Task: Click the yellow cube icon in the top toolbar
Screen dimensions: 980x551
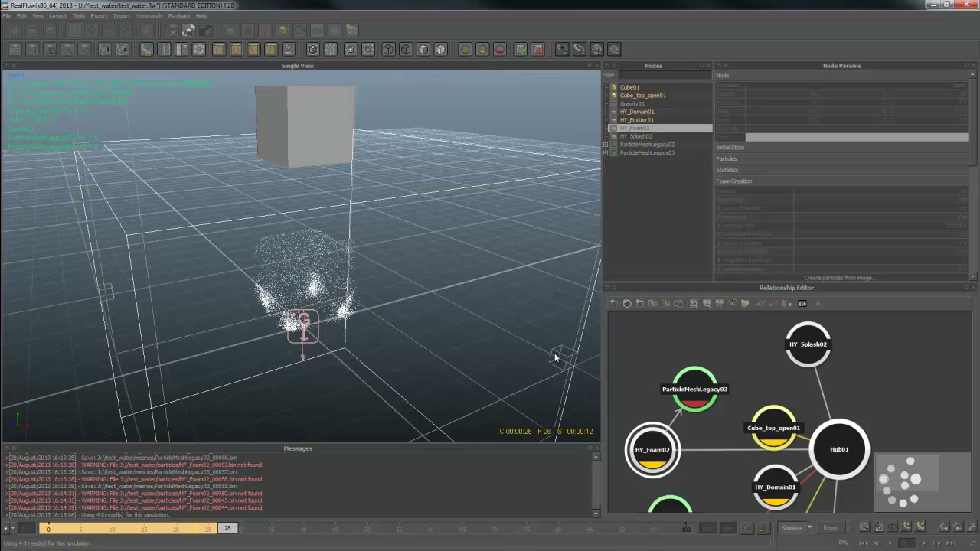Action: point(282,31)
